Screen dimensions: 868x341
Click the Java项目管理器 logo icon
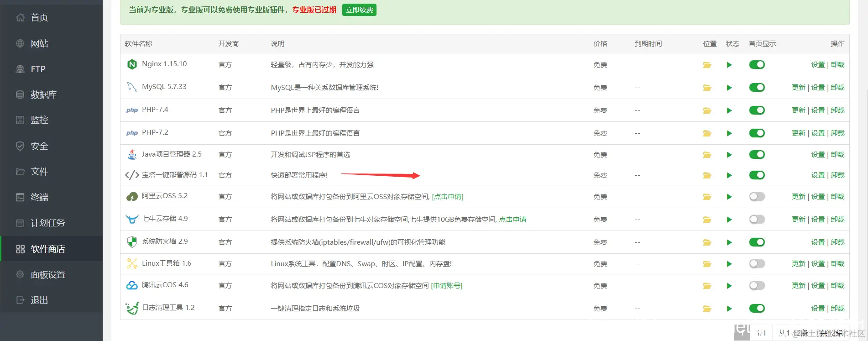point(132,154)
